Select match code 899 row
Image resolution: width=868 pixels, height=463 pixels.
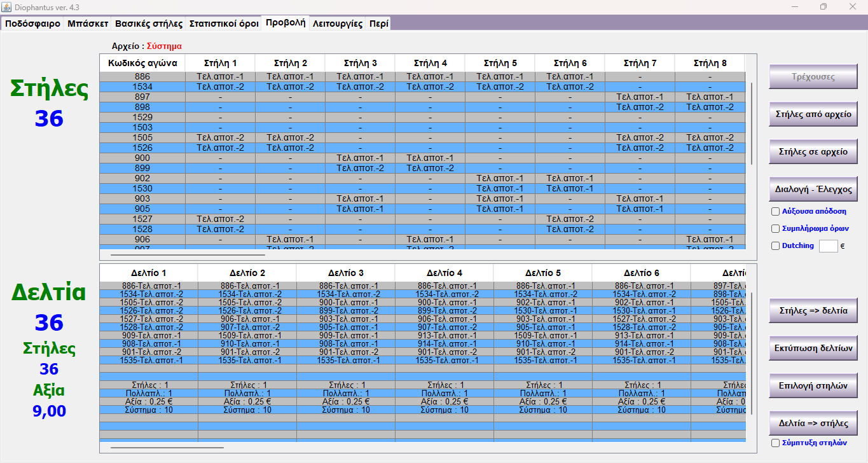point(422,169)
